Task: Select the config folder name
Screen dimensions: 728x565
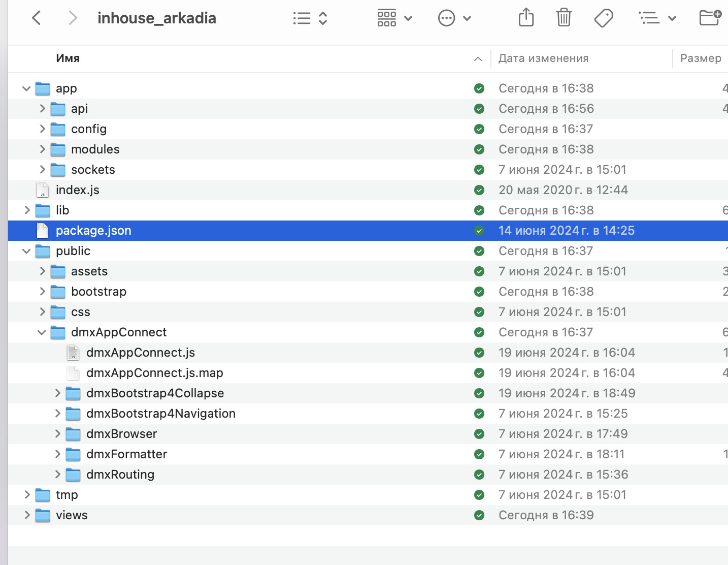Action: [89, 129]
